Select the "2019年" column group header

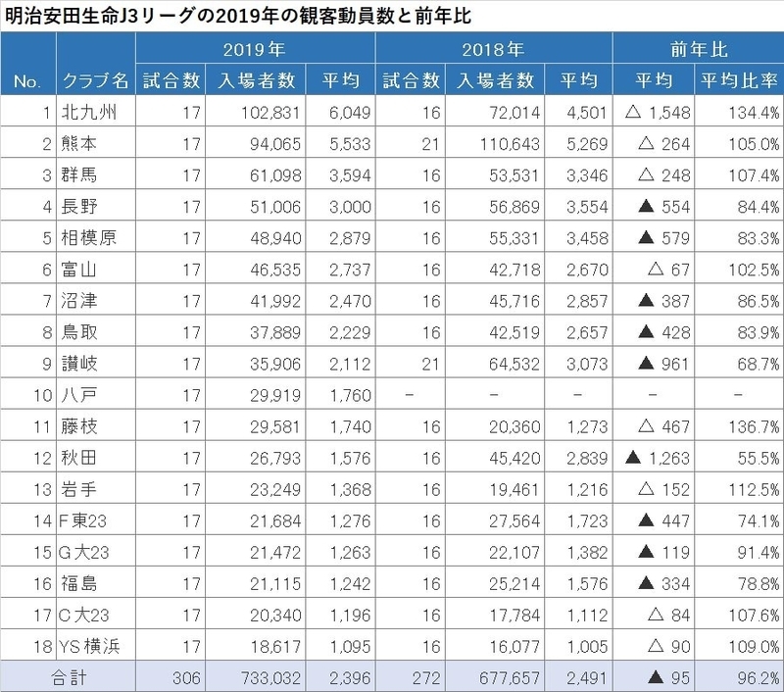255,49
